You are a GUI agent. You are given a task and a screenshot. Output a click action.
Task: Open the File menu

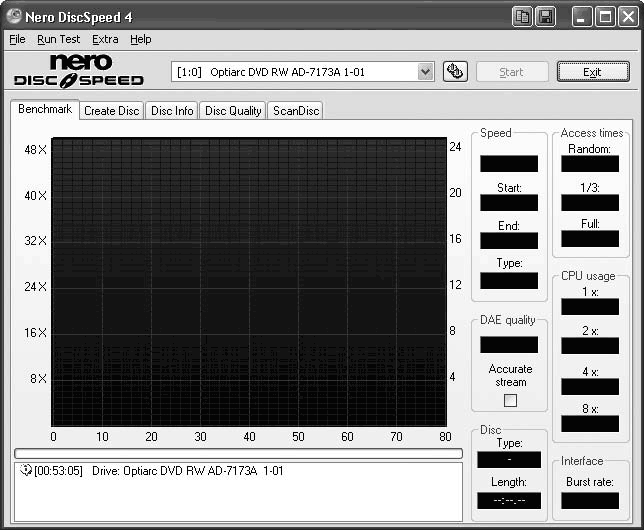point(17,39)
